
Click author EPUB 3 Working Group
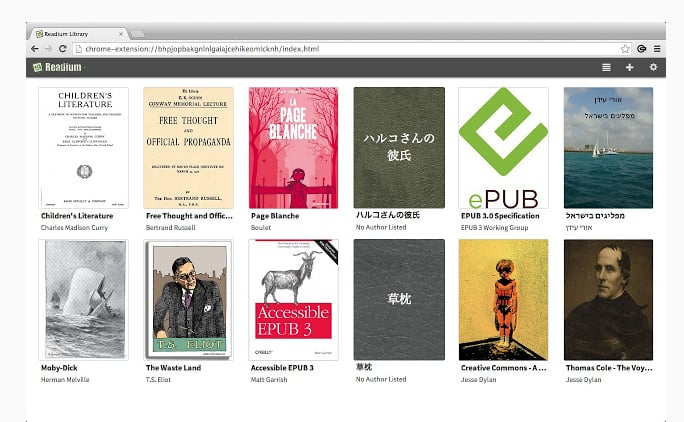[494, 227]
